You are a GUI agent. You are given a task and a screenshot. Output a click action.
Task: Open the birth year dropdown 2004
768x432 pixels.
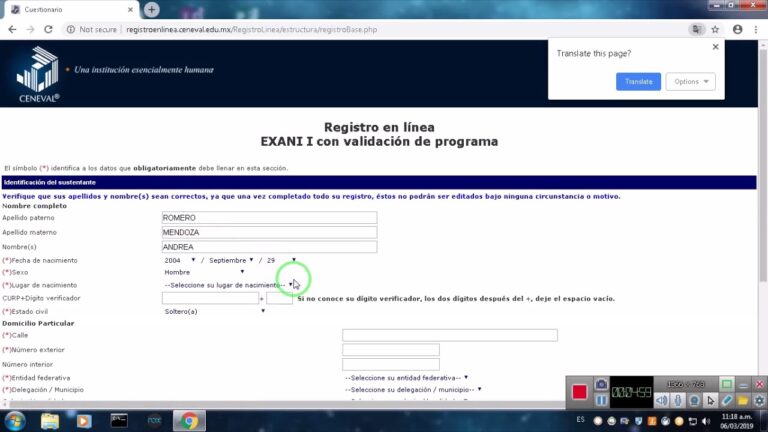180,261
